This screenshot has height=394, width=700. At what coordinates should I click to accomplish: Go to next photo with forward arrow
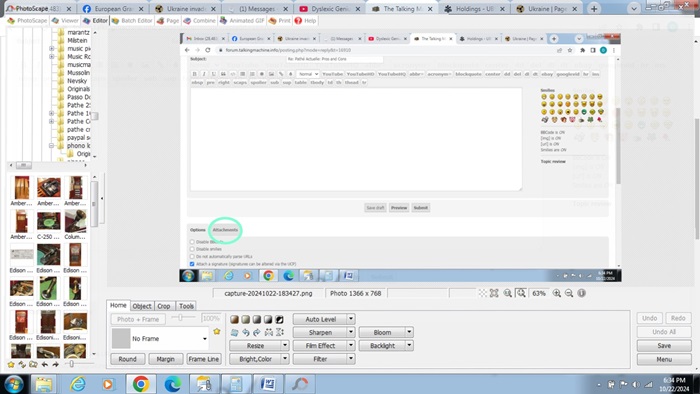click(x=55, y=365)
